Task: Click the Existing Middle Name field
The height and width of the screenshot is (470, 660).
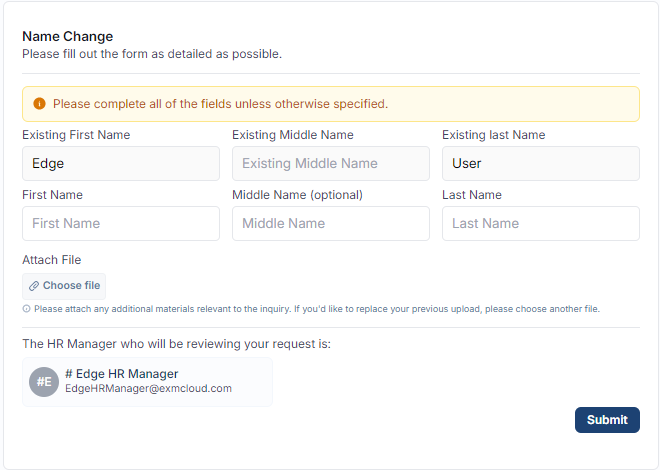Action: [331, 164]
